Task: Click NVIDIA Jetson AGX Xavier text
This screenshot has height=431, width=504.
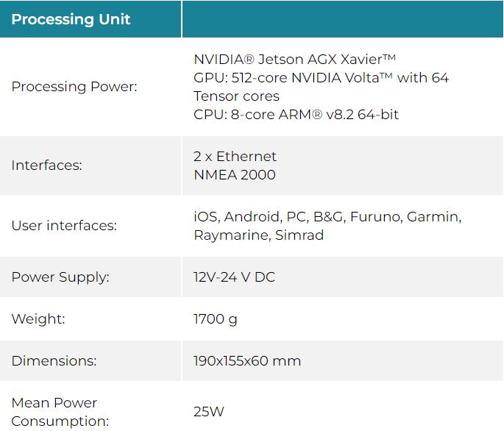Action: click(x=294, y=59)
